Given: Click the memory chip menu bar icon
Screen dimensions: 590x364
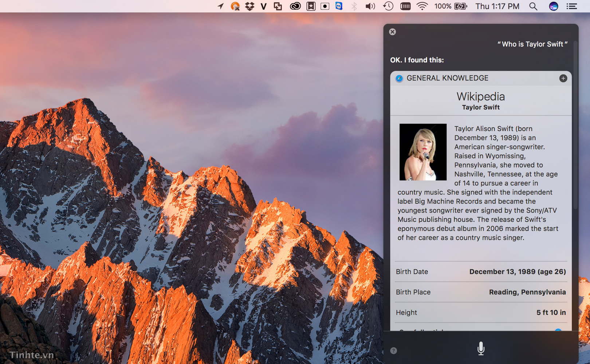Looking at the screenshot, I should point(405,6).
